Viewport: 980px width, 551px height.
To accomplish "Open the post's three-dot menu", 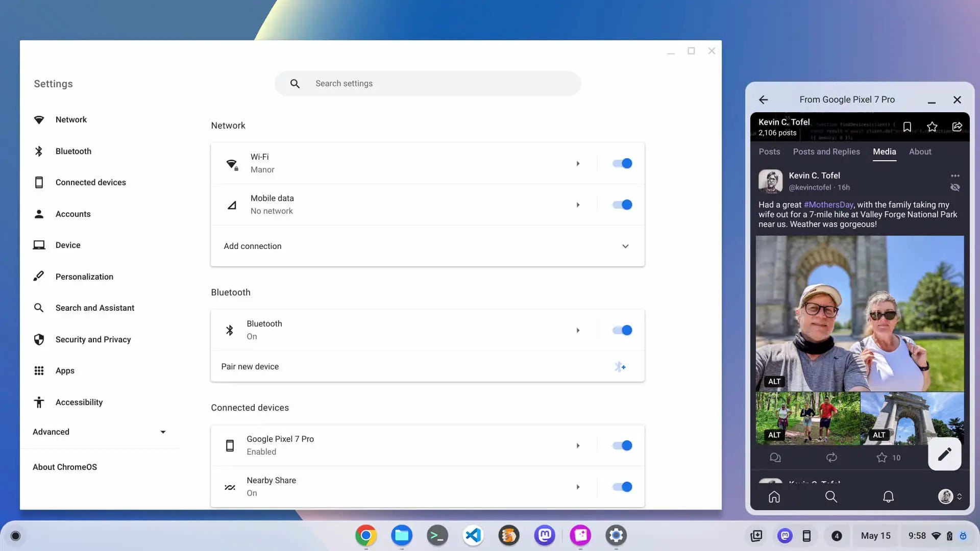I will 955,176.
